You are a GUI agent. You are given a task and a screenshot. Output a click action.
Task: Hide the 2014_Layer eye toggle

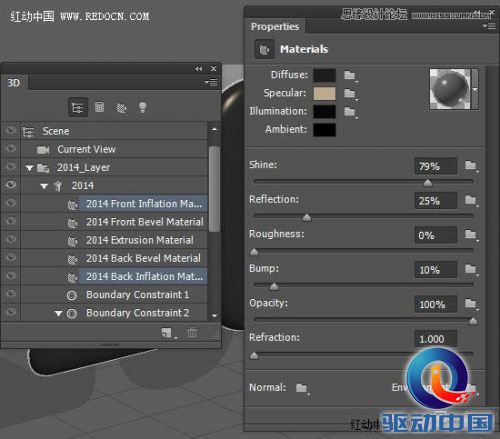(x=11, y=166)
